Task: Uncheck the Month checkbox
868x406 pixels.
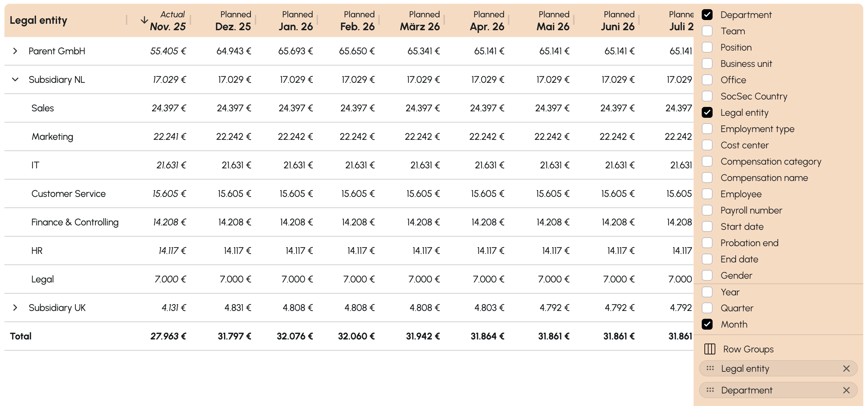Action: pyautogui.click(x=707, y=324)
